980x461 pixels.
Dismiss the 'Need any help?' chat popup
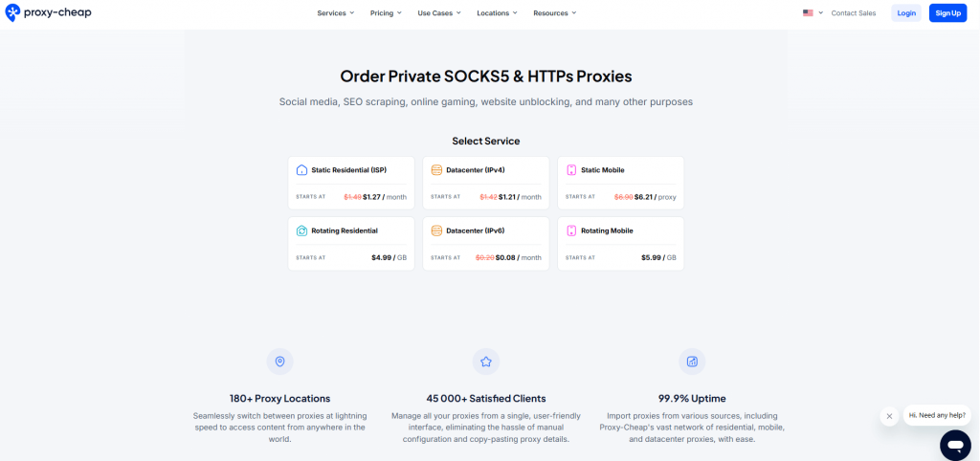(889, 416)
